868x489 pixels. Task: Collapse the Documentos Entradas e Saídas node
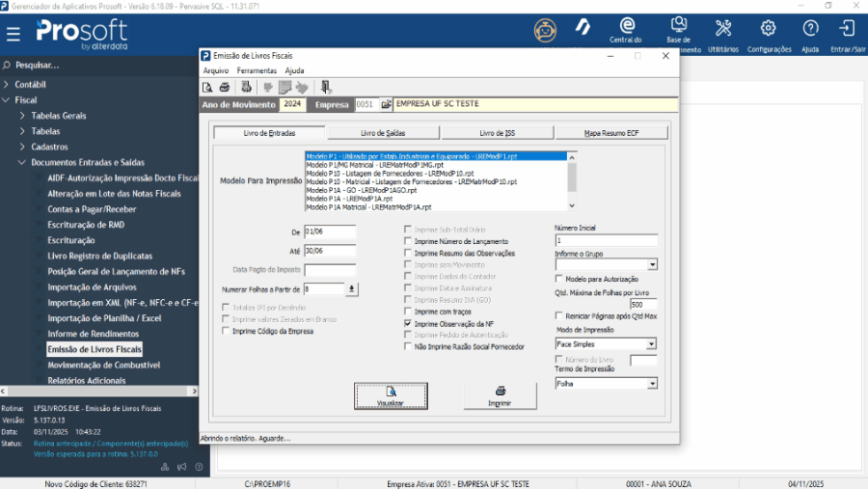click(22, 163)
